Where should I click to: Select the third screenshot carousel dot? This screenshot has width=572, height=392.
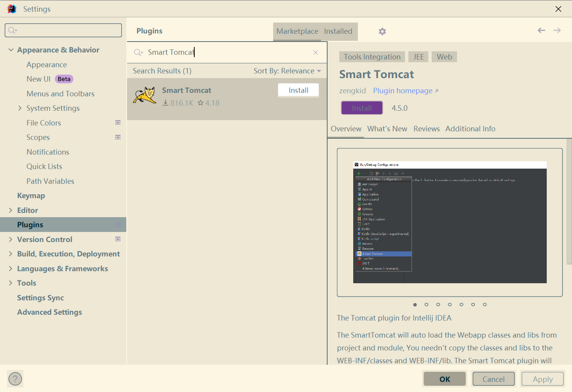pos(438,305)
